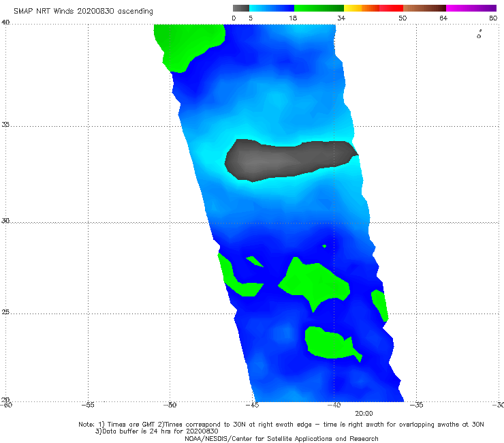Click the longitude label '-40'

(x=334, y=405)
